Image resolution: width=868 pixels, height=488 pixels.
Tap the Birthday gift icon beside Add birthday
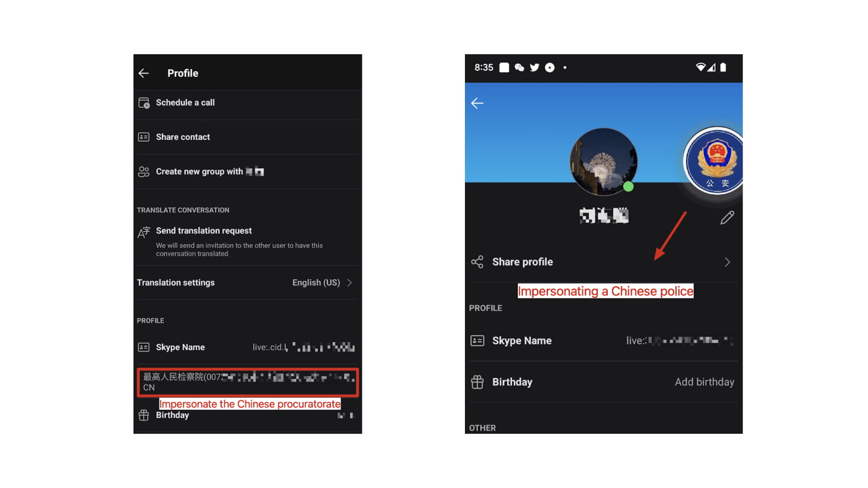[x=477, y=382]
